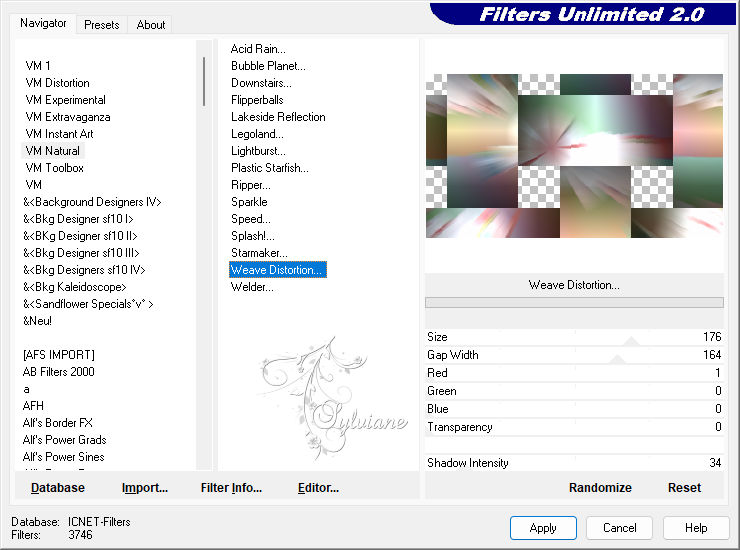
Task: Select &<Bkg Kaleidoscope> category
Action: coord(75,287)
